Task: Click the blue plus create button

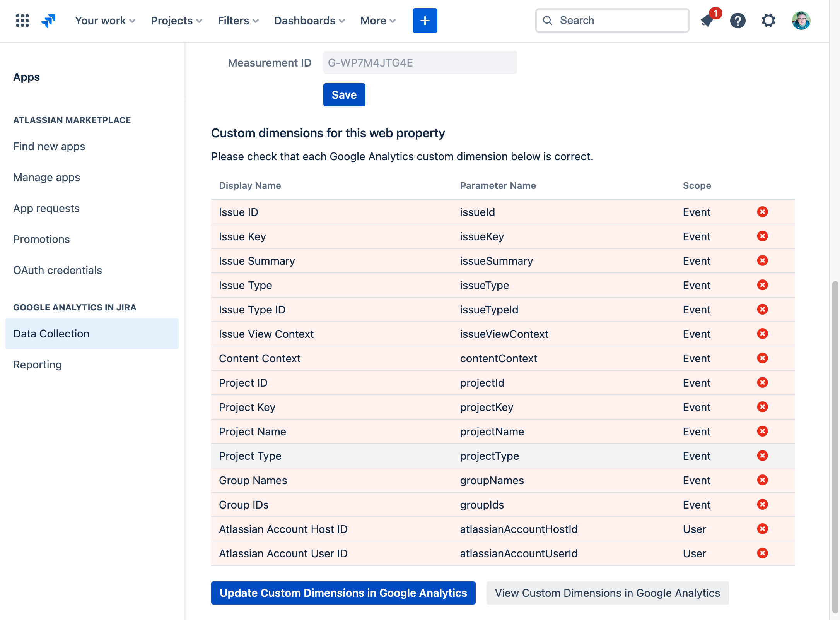Action: click(425, 21)
